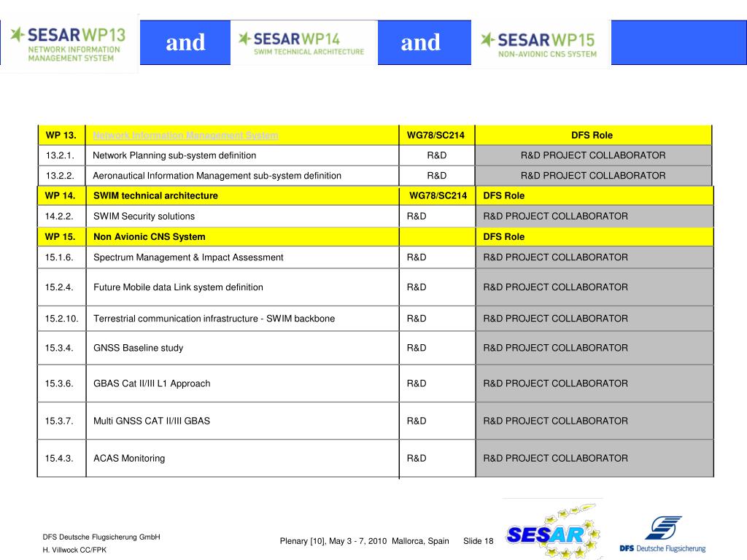The width and height of the screenshot is (747, 560).
Task: Click the 'Slide 18' footer label
Action: [479, 541]
